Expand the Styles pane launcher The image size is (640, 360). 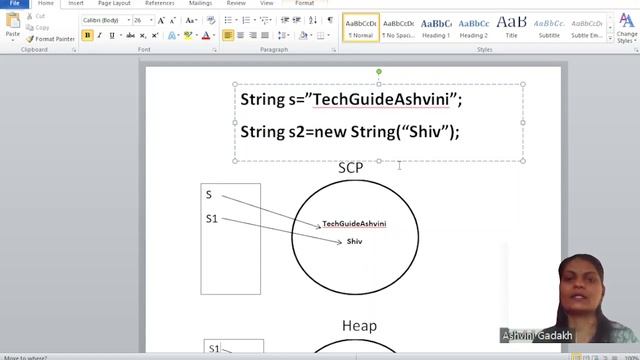click(636, 50)
